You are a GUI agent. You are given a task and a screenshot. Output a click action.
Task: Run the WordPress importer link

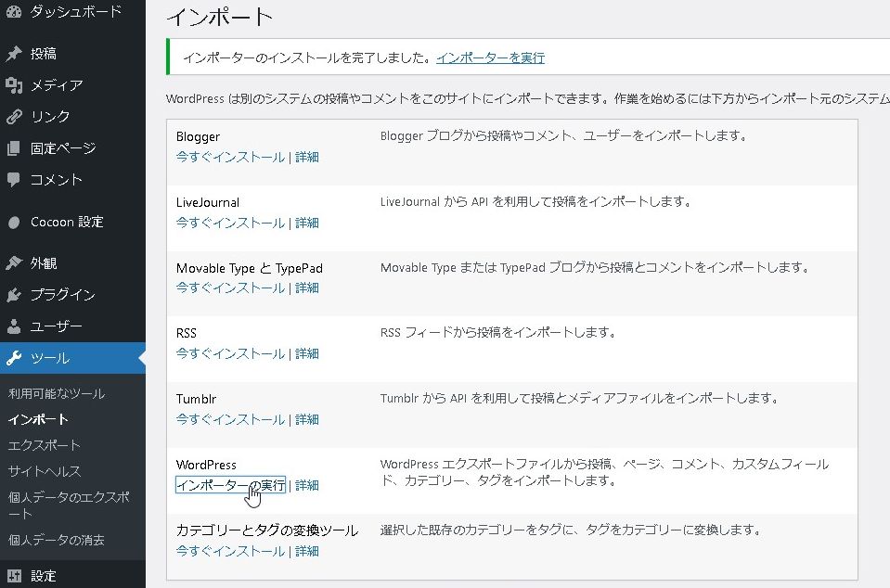[230, 485]
